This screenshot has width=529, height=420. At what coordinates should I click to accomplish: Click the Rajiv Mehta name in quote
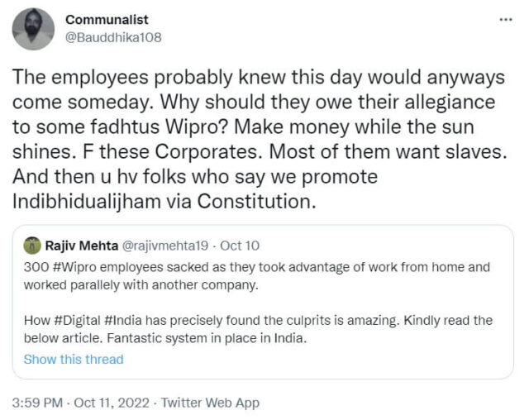click(84, 245)
